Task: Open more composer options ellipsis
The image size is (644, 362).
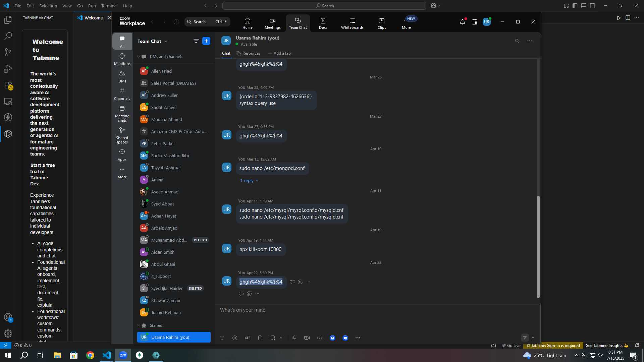Action: coord(358,338)
